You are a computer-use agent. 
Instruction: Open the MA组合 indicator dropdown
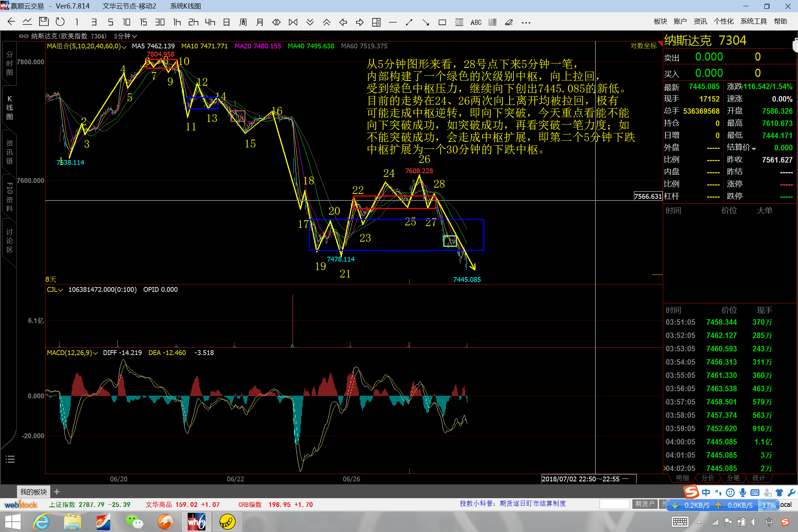(x=86, y=46)
